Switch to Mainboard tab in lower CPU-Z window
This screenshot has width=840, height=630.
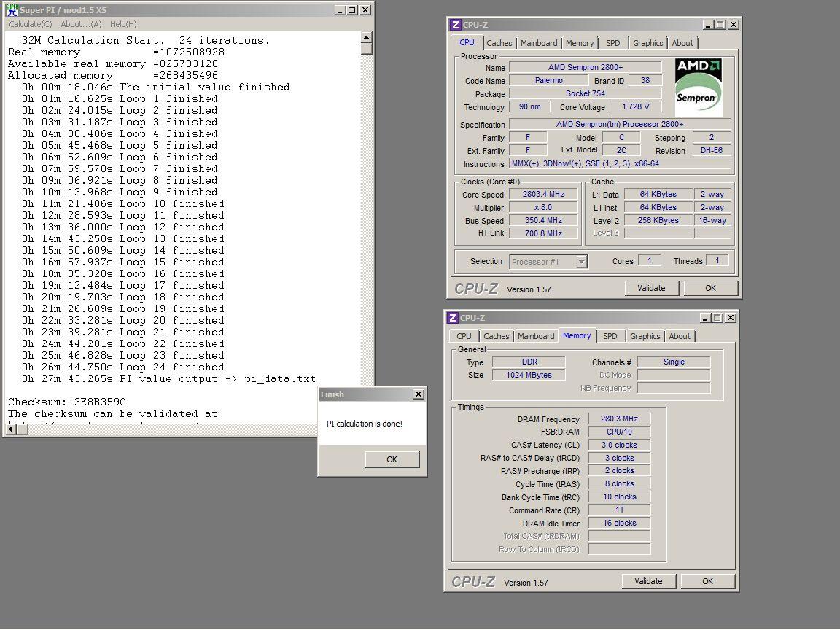(536, 336)
